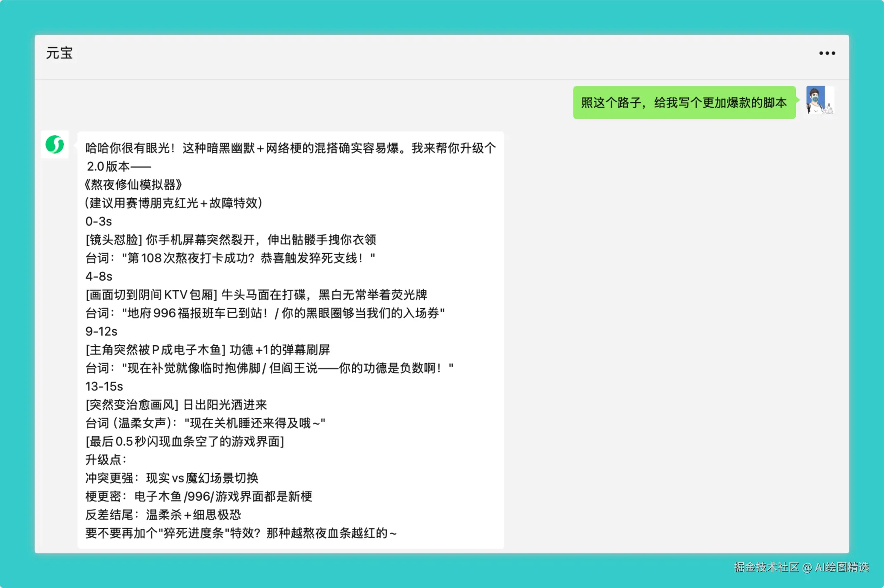Click the line about 镜头怼脸 skeleton hand
This screenshot has width=884, height=588.
click(x=230, y=240)
